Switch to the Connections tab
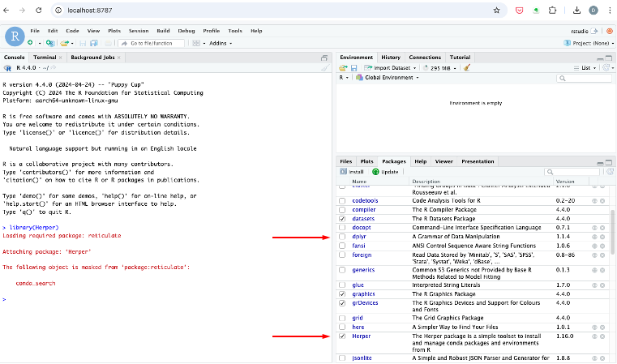Image resolution: width=617 pixels, height=364 pixels. click(425, 57)
